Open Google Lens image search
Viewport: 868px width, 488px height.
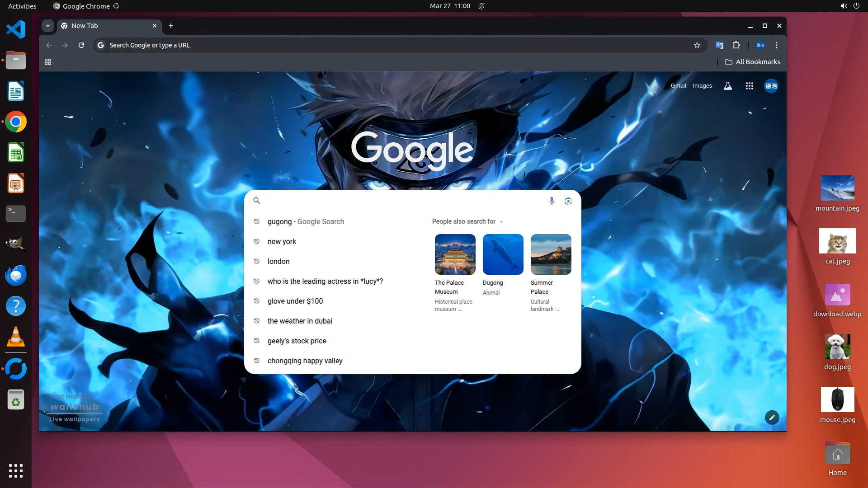pos(568,201)
